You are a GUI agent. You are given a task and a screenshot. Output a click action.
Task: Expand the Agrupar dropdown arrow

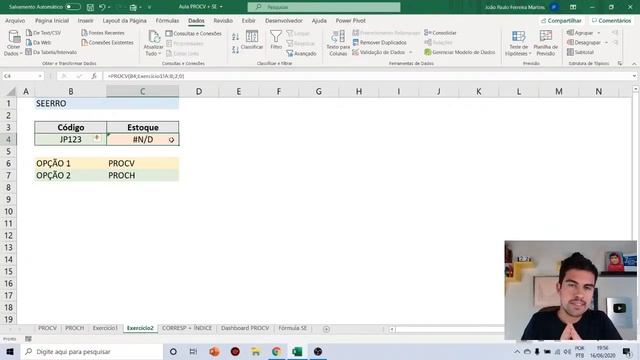click(599, 33)
